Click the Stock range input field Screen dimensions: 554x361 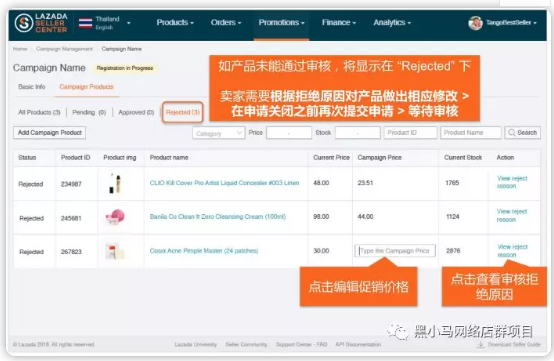coord(357,133)
